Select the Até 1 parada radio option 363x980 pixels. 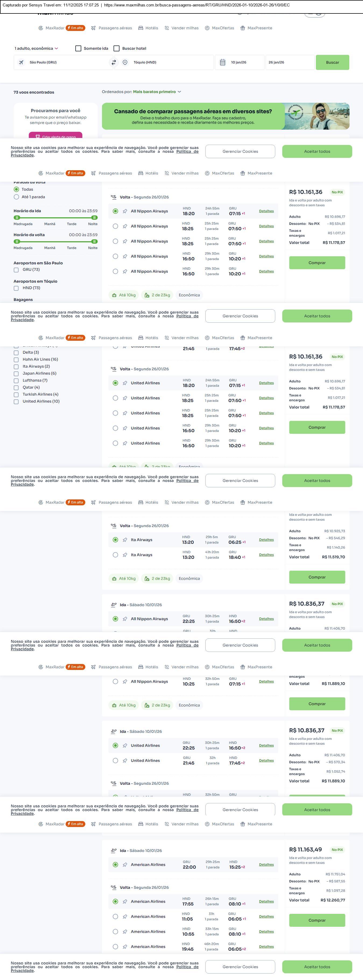coord(16,197)
